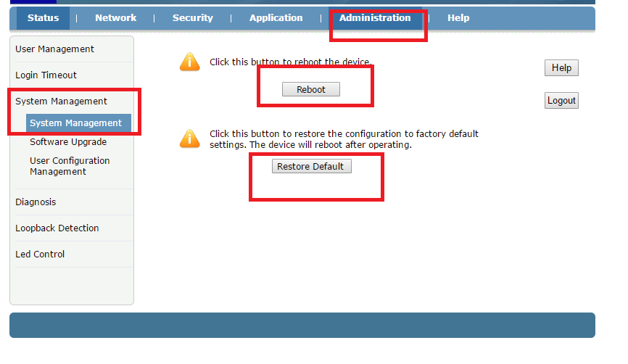The width and height of the screenshot is (628, 364).
Task: Click the warning icon beside reboot message
Action: click(x=189, y=62)
